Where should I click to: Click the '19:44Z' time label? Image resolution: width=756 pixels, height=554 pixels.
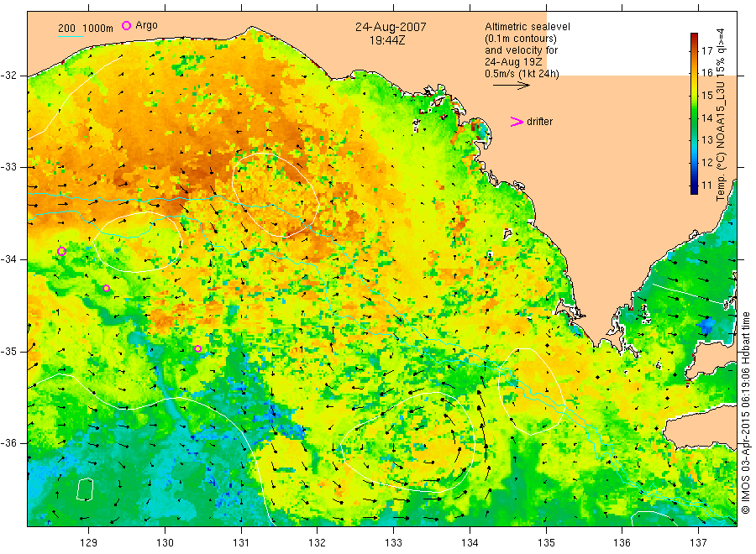(x=387, y=40)
